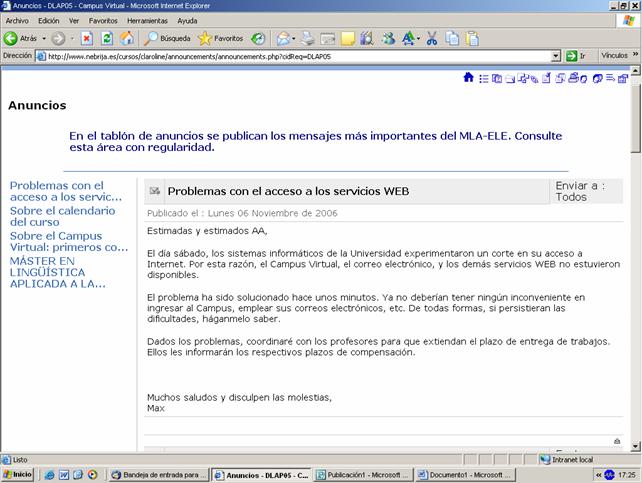Click the books and magnifier research icon

pos(367,38)
